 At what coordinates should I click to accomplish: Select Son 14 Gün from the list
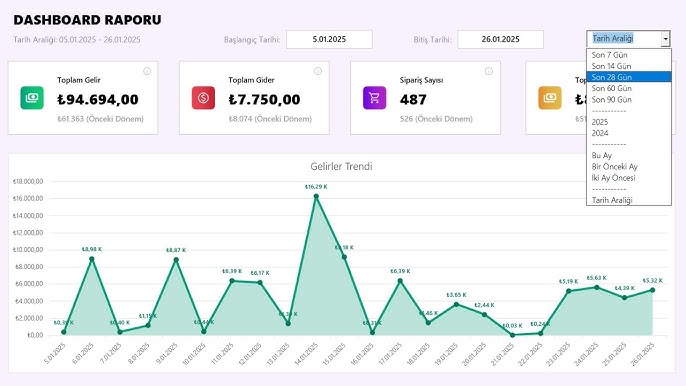(629, 66)
